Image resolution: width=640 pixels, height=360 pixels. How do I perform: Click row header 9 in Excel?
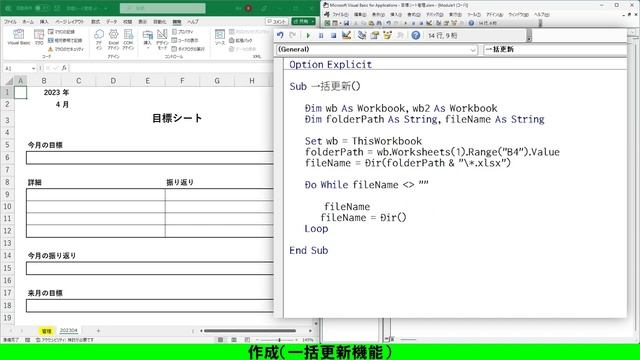(7, 194)
